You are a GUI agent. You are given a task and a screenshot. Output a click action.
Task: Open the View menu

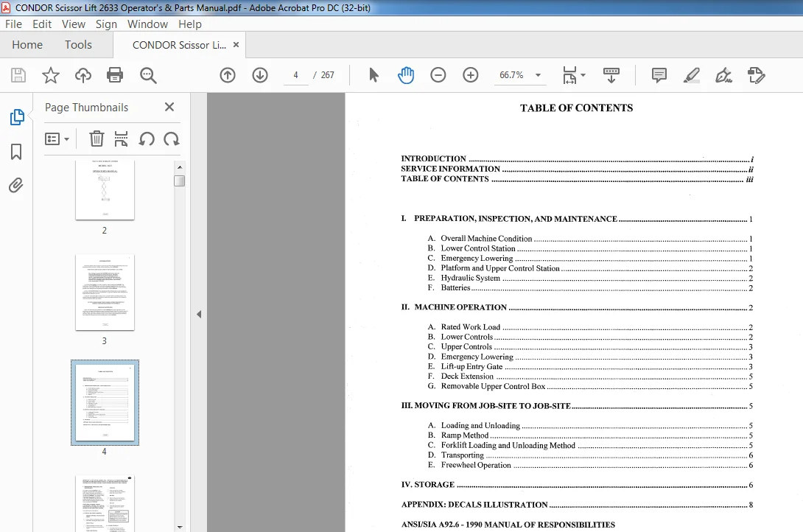pos(73,24)
